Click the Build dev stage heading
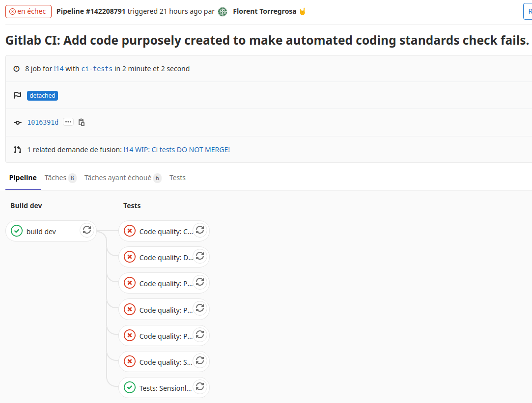This screenshot has width=532, height=403. pyautogui.click(x=26, y=206)
